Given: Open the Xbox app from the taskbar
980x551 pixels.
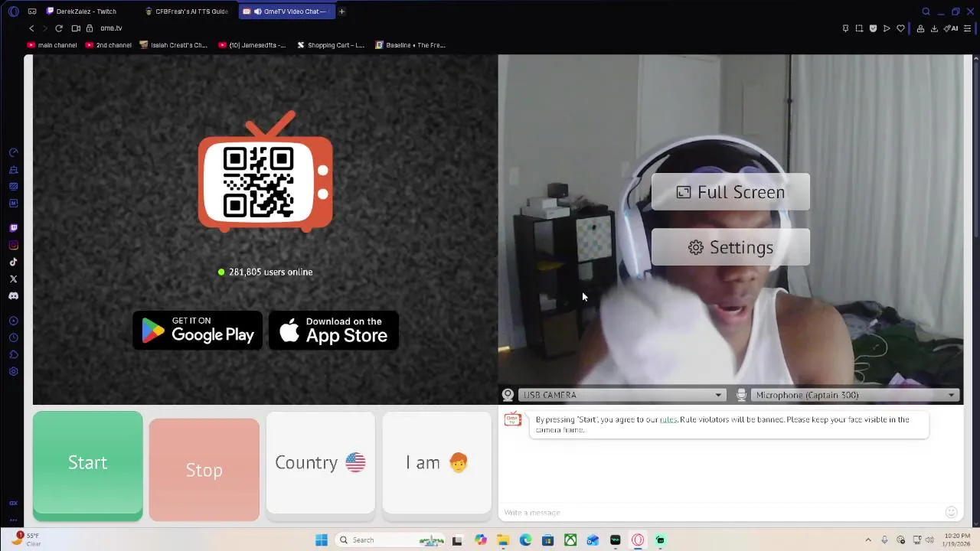Looking at the screenshot, I should [570, 540].
